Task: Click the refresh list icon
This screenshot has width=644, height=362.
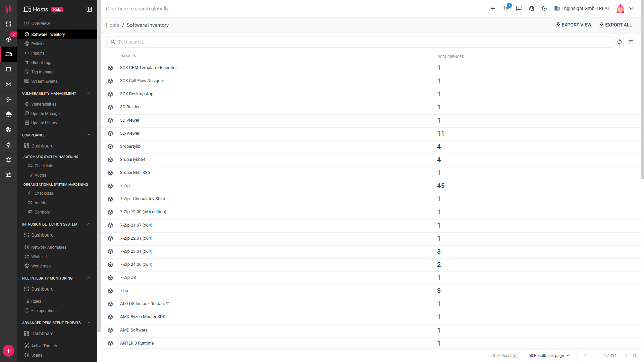Action: click(x=620, y=42)
